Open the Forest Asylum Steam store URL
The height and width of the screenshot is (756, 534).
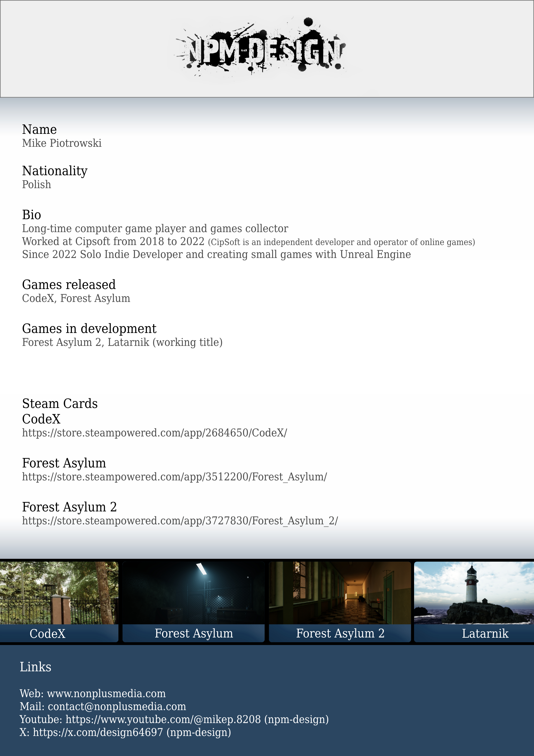(x=174, y=477)
